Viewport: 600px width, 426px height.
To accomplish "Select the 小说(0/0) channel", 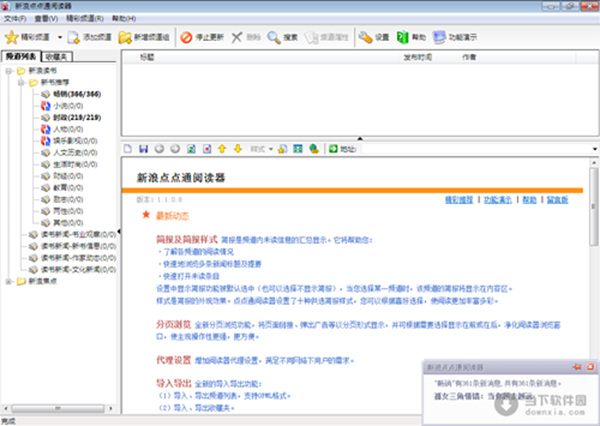I will [x=68, y=106].
